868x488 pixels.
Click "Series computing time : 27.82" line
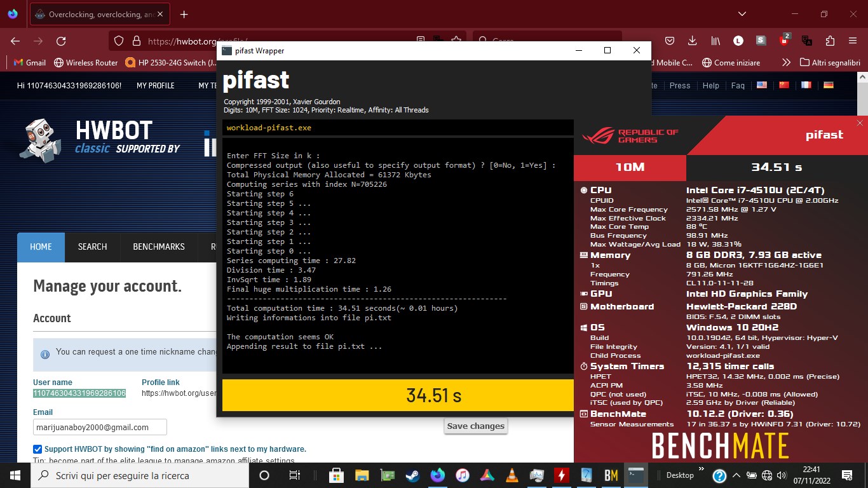[291, 261]
